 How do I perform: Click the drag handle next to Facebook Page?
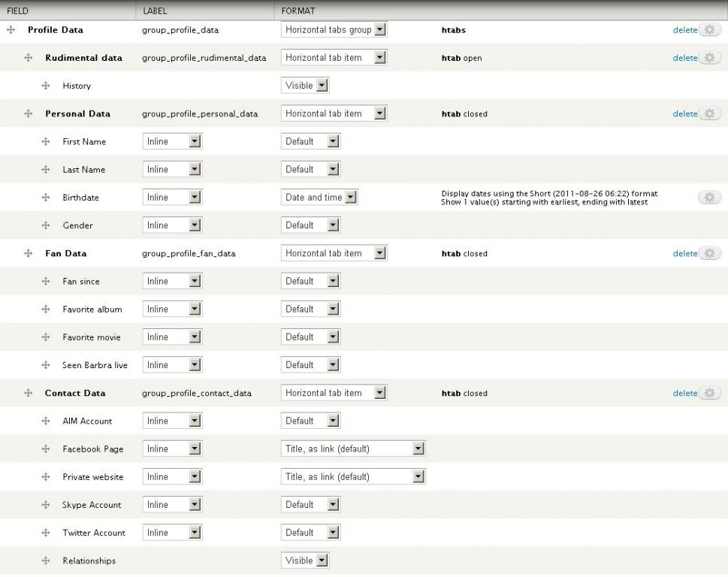(x=46, y=449)
